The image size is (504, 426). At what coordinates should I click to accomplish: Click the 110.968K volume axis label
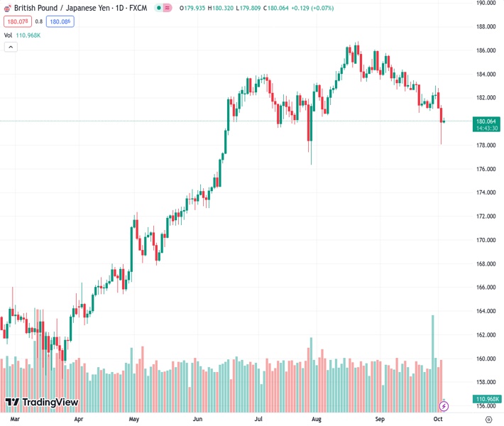point(488,399)
